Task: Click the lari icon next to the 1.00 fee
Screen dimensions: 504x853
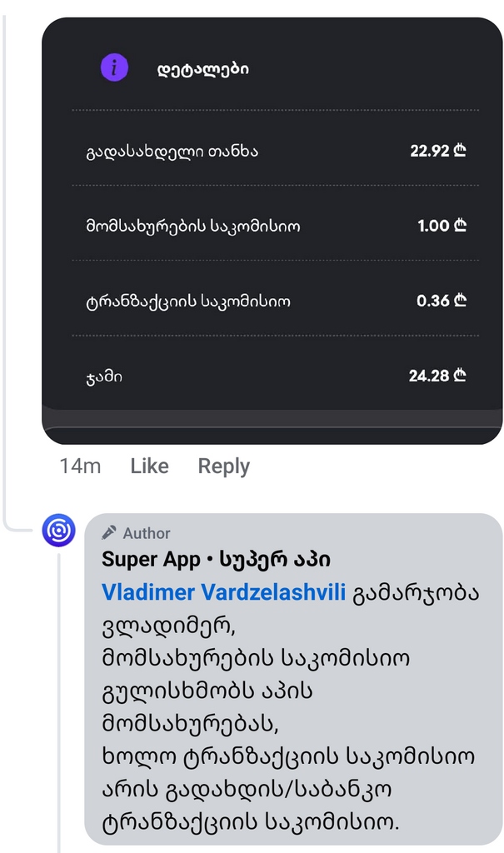Action: (460, 226)
